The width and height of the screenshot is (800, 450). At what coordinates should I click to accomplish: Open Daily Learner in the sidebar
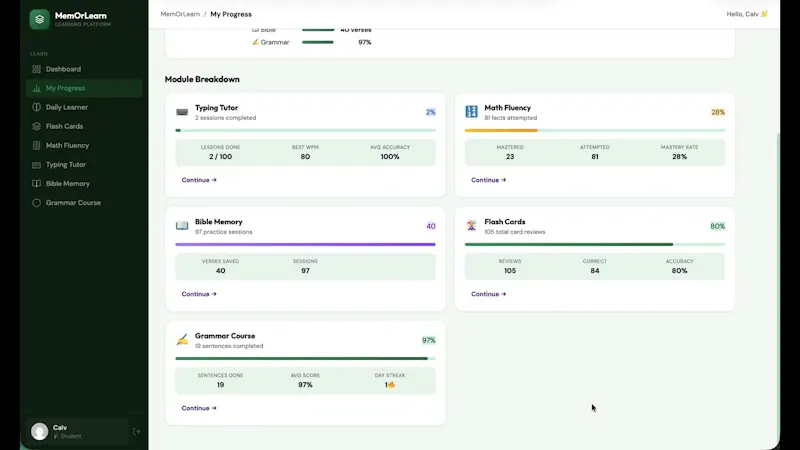[84, 107]
